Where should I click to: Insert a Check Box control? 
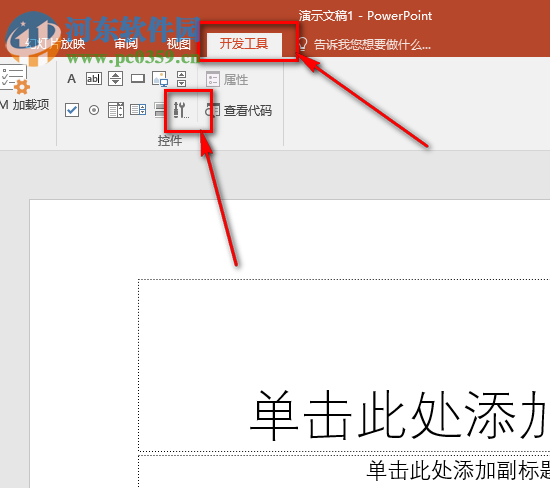72,110
